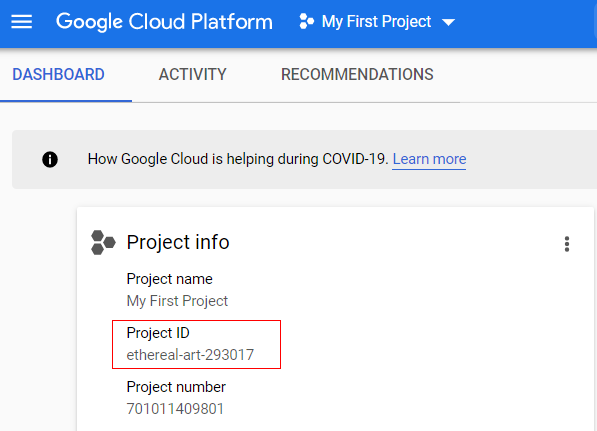This screenshot has height=431, width=597.
Task: Click the info icon in COVID-19 banner
Action: pos(50,159)
